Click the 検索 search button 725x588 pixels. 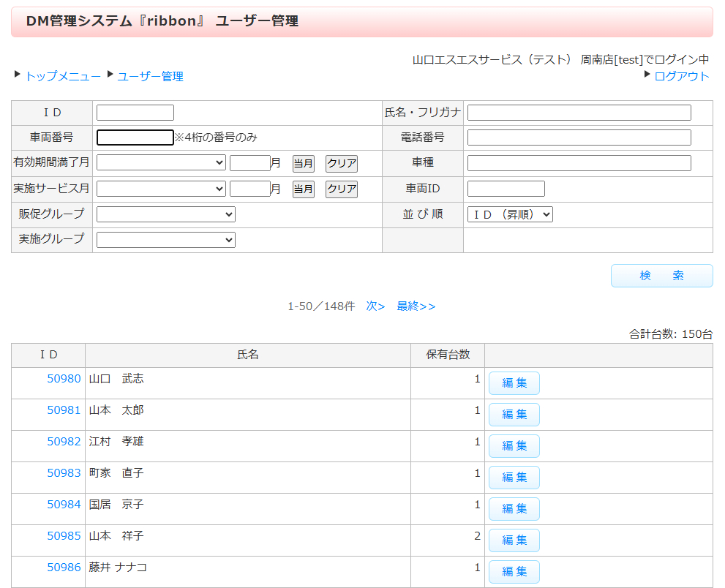pos(661,276)
